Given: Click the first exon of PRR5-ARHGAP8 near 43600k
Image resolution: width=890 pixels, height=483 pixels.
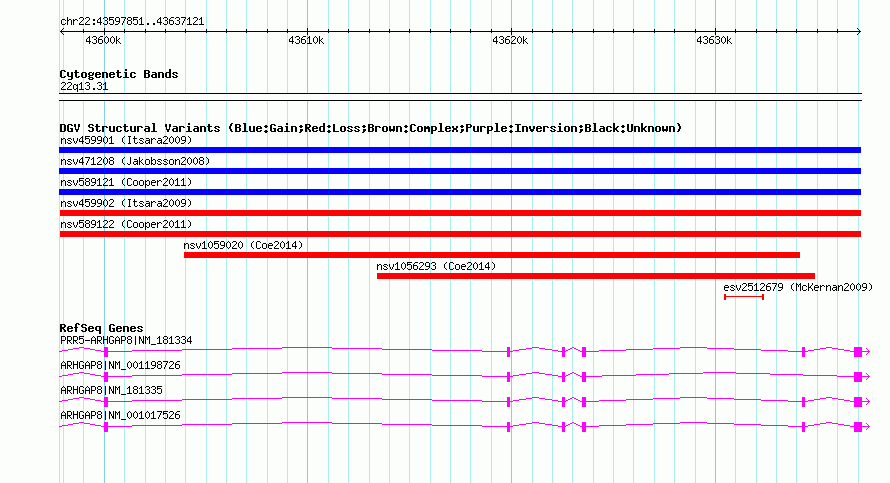Looking at the screenshot, I should (106, 352).
